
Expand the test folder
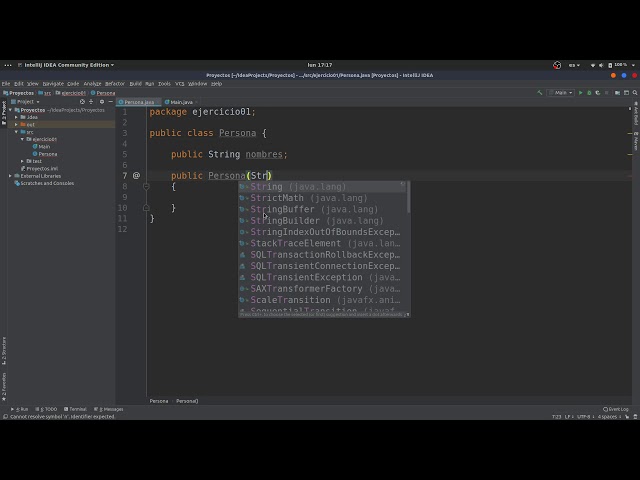click(x=22, y=161)
